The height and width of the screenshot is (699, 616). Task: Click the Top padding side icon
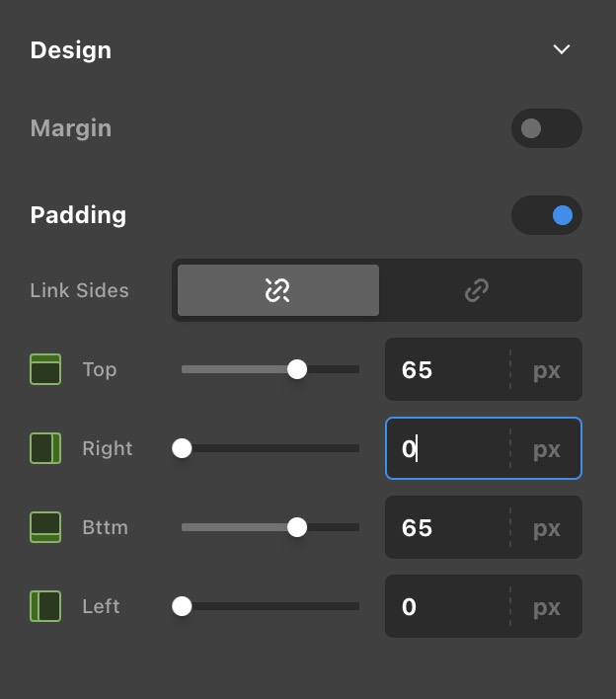45,369
